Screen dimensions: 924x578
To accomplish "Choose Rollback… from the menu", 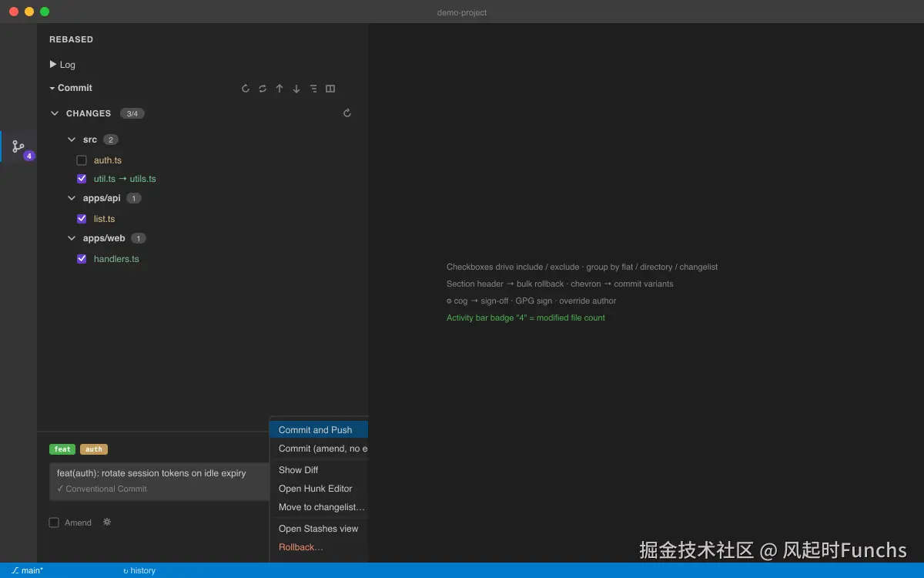I will point(319,547).
